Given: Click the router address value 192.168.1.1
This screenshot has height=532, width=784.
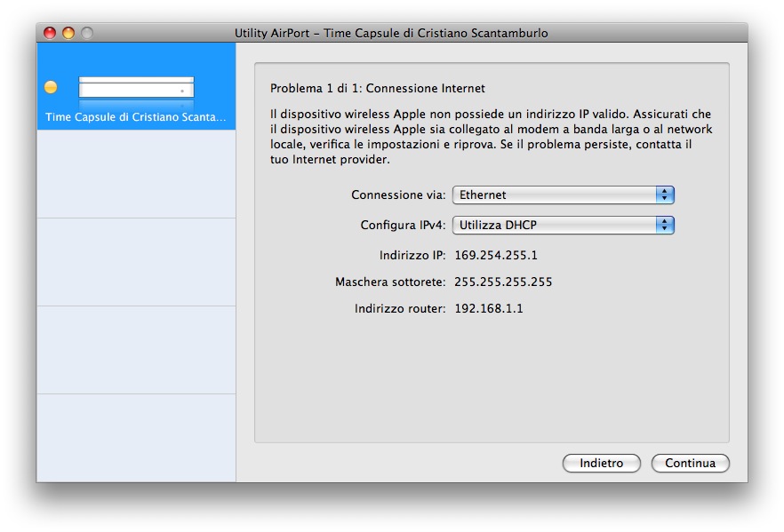Looking at the screenshot, I should tap(489, 308).
